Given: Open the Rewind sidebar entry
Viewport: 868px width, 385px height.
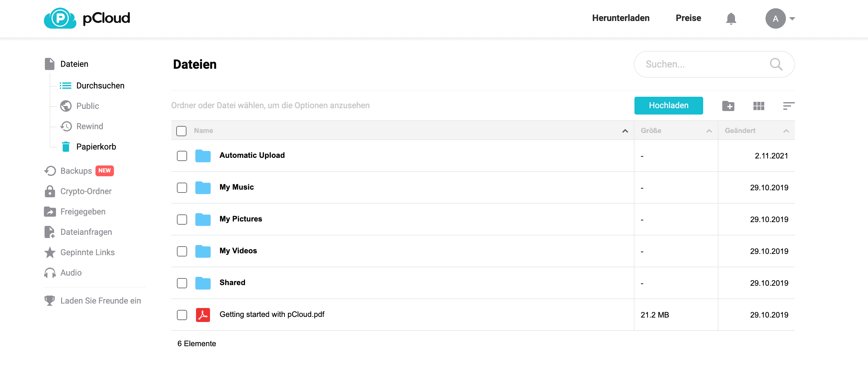Looking at the screenshot, I should click(90, 126).
